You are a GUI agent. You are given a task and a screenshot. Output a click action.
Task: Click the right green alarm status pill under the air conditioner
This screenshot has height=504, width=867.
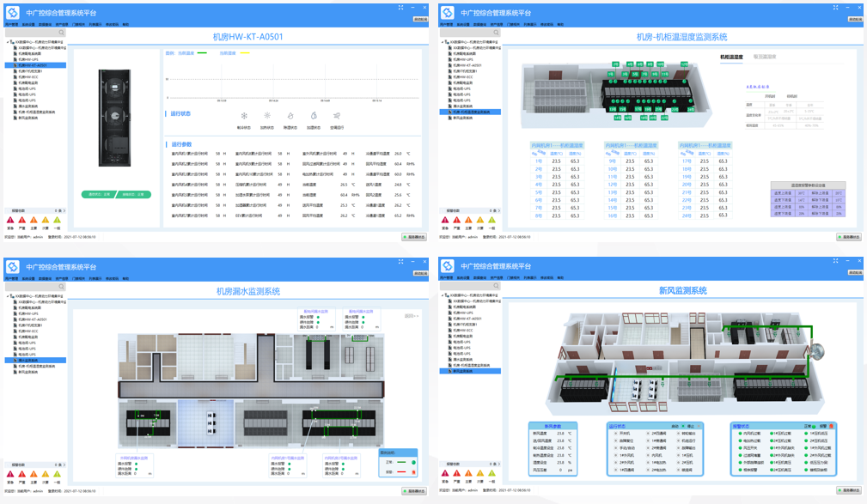click(x=134, y=195)
